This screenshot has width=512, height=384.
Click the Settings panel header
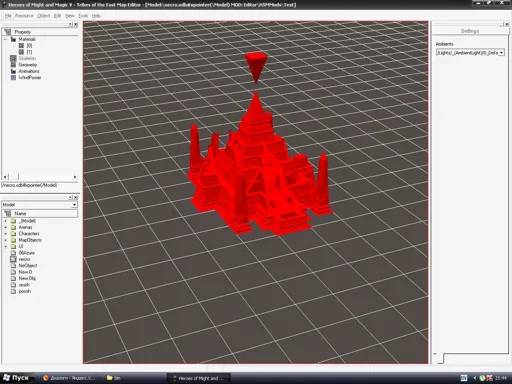tap(470, 31)
